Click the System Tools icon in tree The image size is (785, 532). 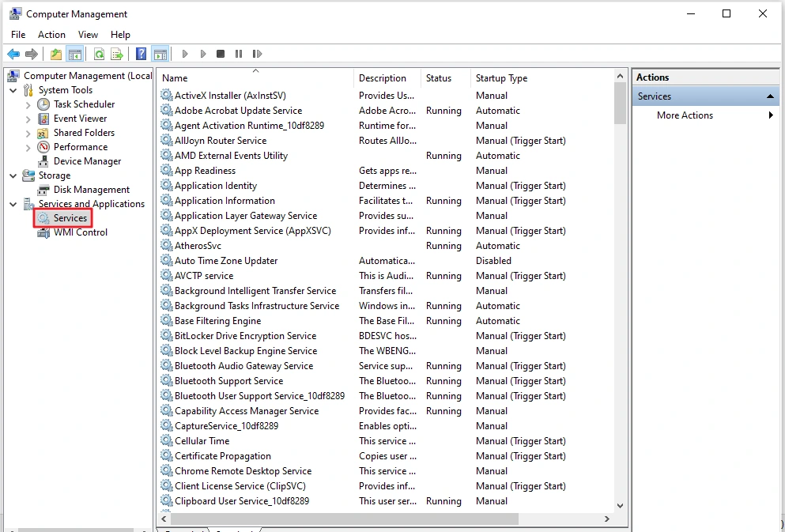(x=28, y=90)
